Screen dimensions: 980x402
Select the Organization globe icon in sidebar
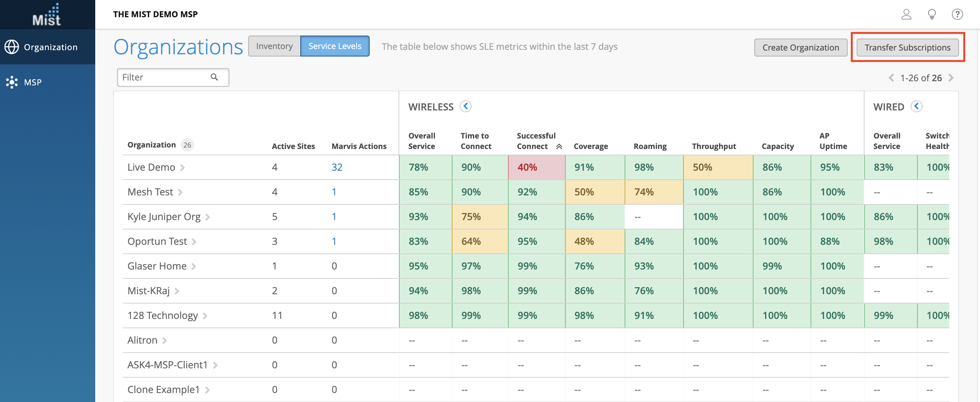(x=12, y=47)
